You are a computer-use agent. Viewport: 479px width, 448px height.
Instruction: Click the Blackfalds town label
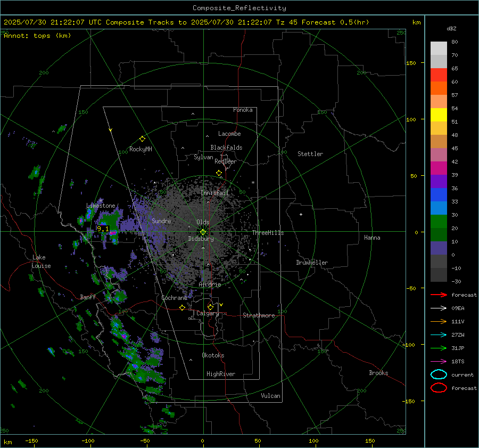tap(226, 148)
